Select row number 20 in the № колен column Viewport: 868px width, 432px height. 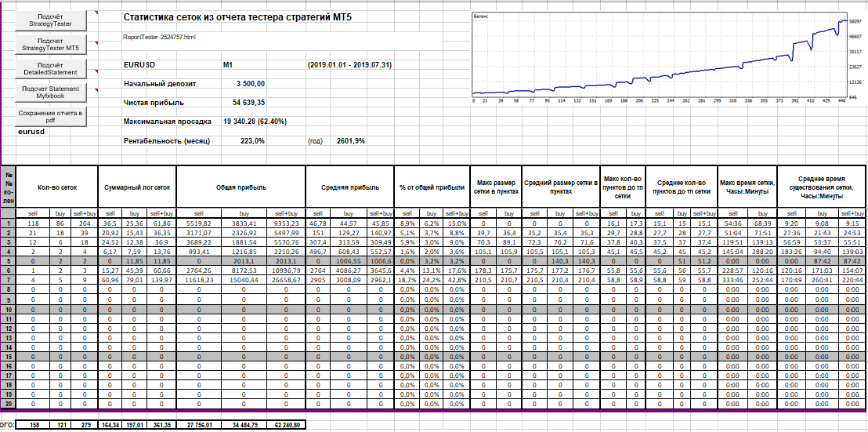click(x=9, y=403)
